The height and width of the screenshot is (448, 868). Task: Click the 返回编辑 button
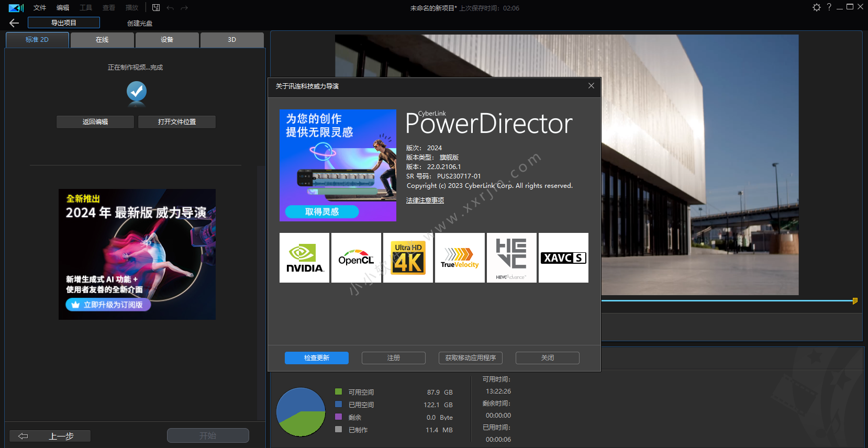tap(95, 122)
